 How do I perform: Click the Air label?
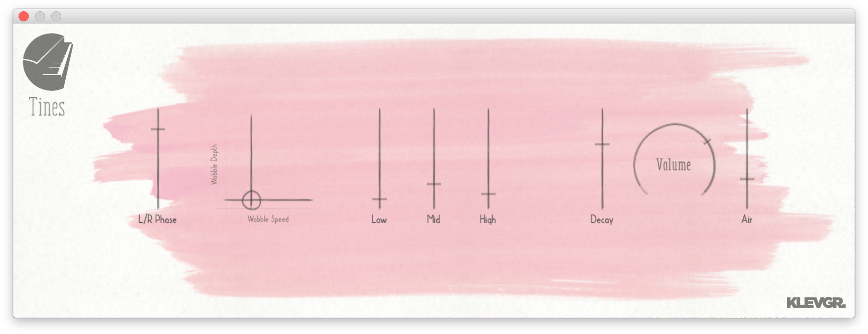[x=747, y=219]
